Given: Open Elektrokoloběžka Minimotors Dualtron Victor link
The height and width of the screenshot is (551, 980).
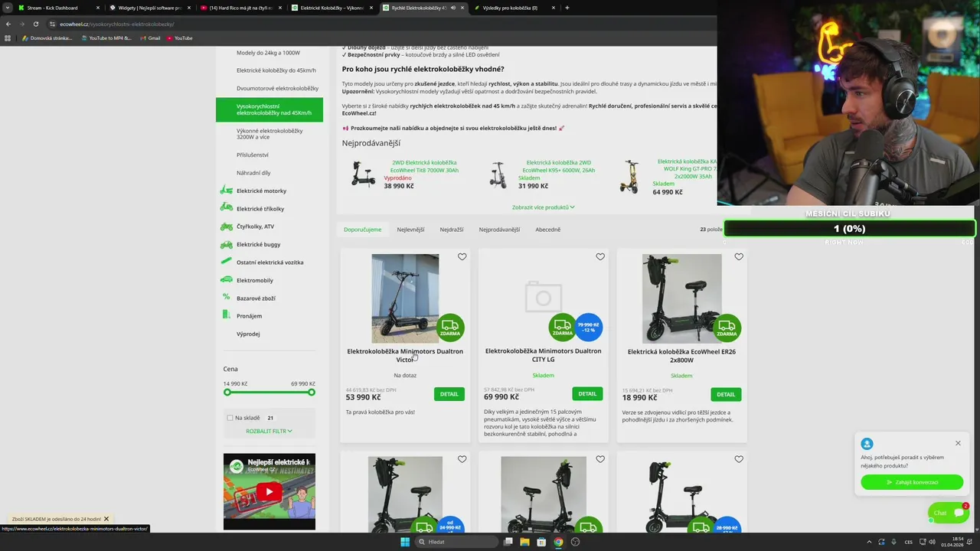Looking at the screenshot, I should 405,355.
